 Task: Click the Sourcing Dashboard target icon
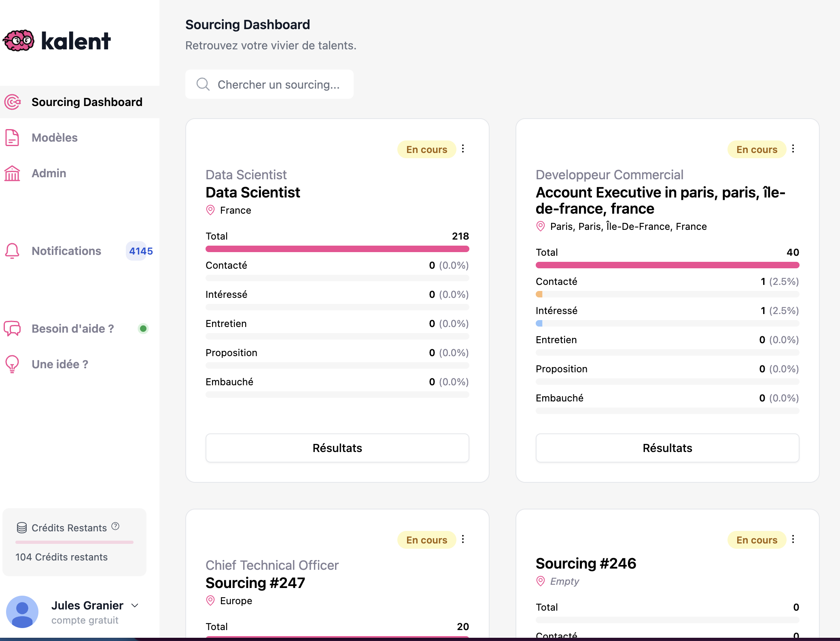pyautogui.click(x=13, y=102)
